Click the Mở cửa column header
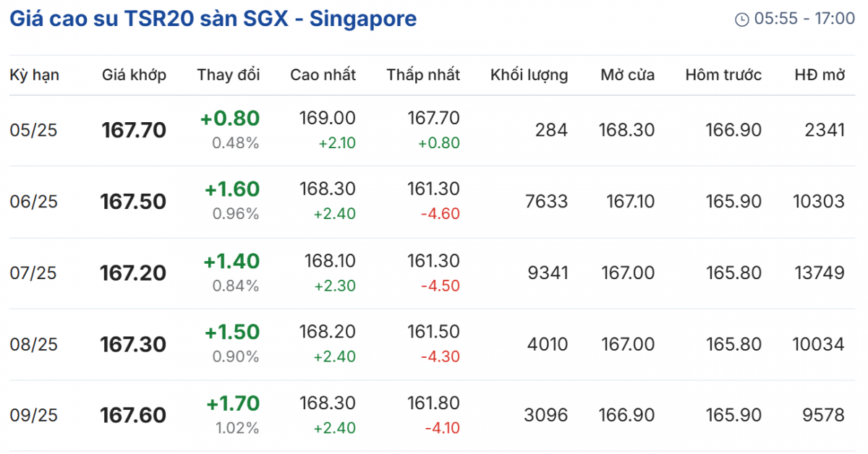This screenshot has width=868, height=454. click(627, 75)
